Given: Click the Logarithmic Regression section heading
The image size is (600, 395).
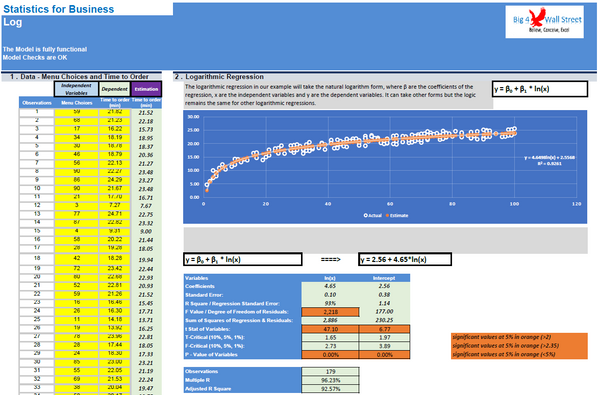Looking at the screenshot, I should (224, 77).
